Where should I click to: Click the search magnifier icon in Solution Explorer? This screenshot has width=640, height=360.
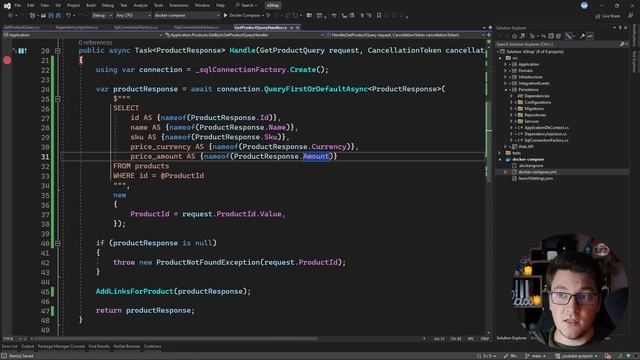tap(622, 44)
